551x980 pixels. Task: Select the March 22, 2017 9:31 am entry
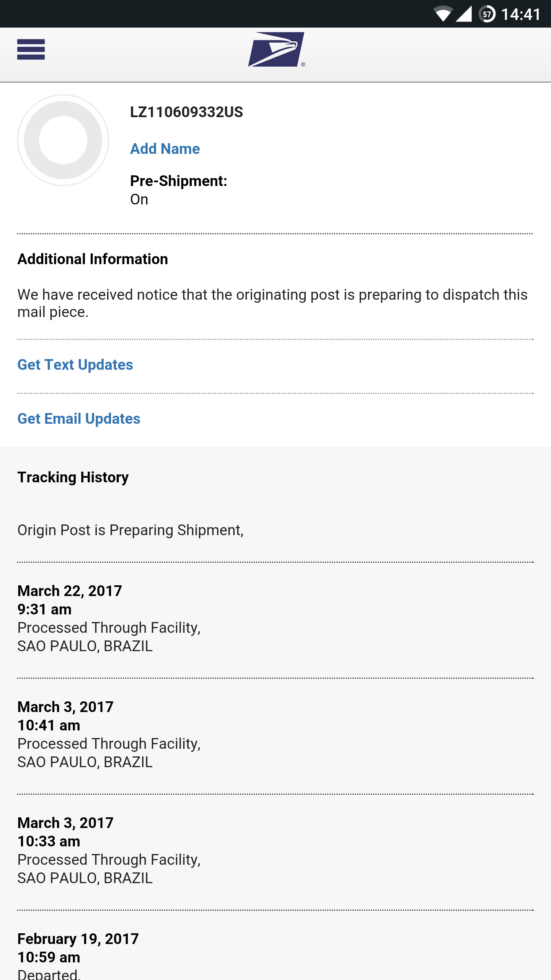pos(275,619)
